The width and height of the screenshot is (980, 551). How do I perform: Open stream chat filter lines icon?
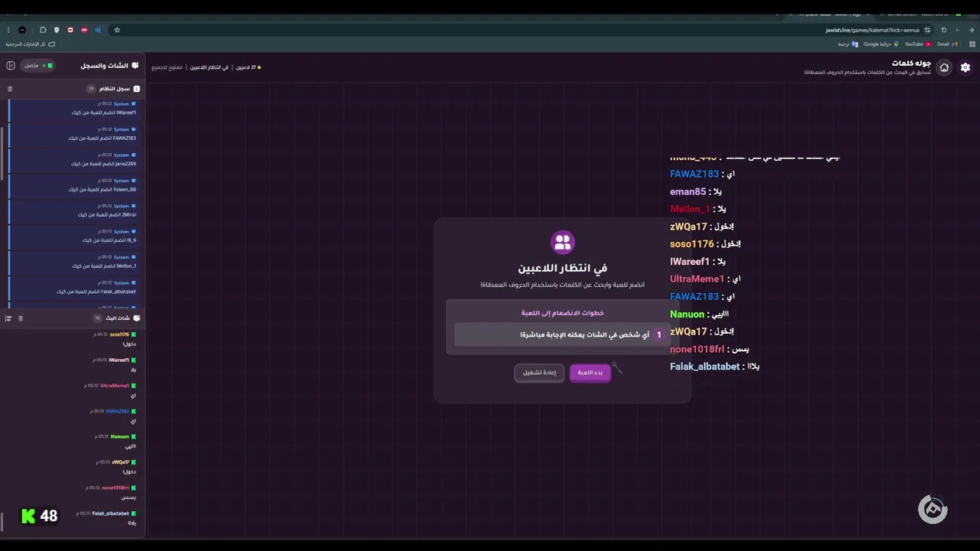[x=8, y=318]
